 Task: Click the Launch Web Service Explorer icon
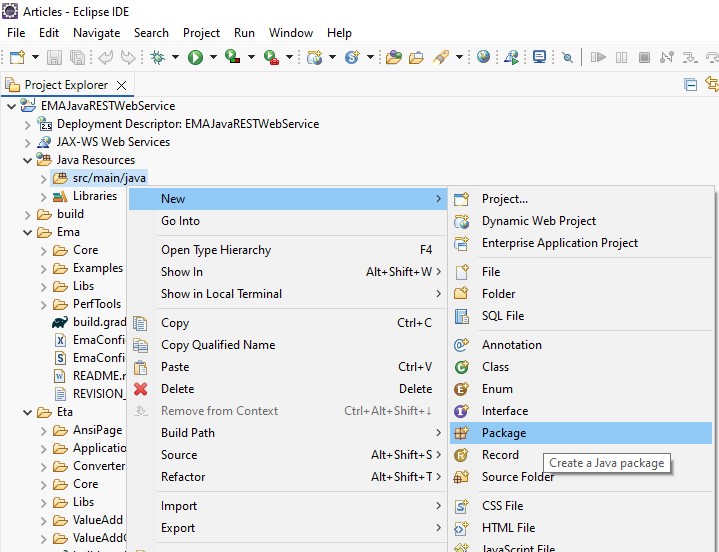point(511,57)
